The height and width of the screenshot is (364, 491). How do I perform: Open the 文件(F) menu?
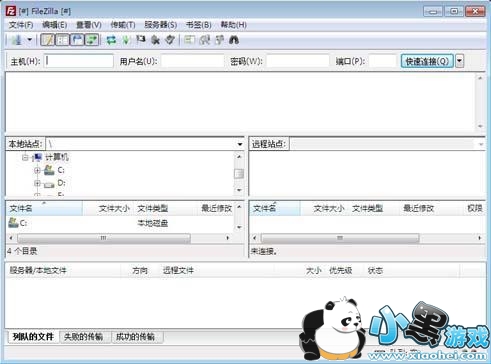point(21,25)
